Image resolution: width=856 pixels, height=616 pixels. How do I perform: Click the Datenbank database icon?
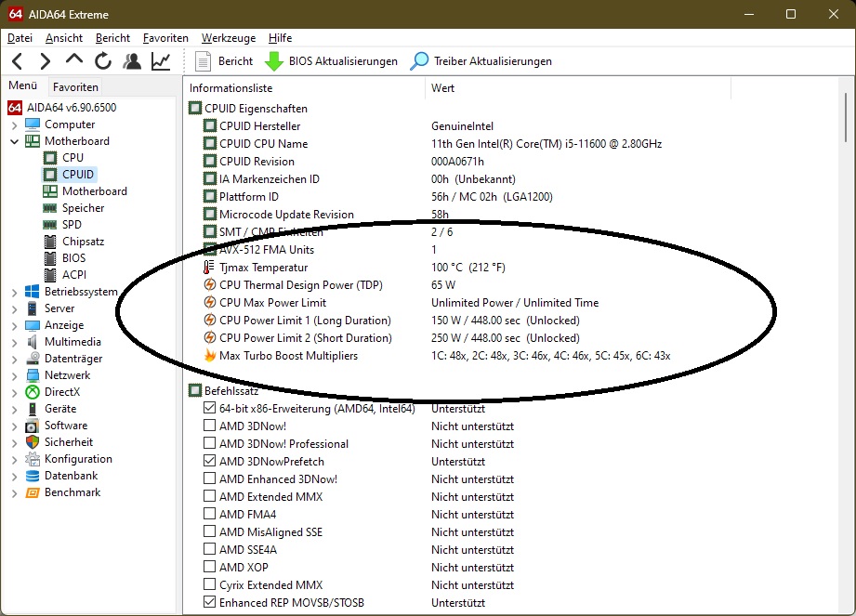pyautogui.click(x=33, y=476)
